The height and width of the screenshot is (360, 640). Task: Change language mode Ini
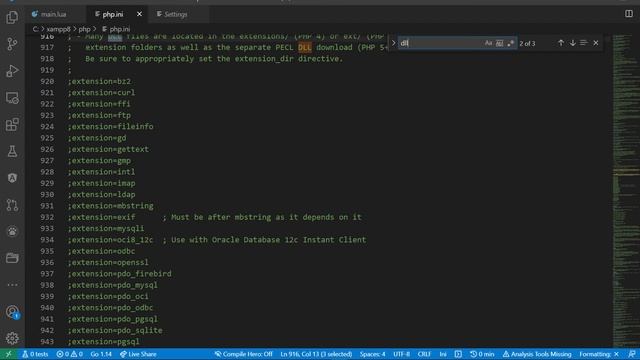[x=443, y=354]
